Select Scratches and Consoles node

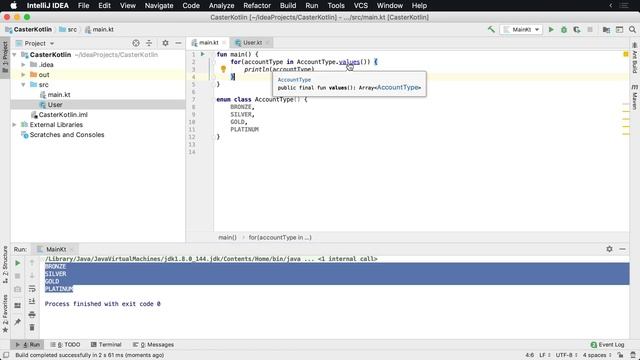pyautogui.click(x=67, y=135)
